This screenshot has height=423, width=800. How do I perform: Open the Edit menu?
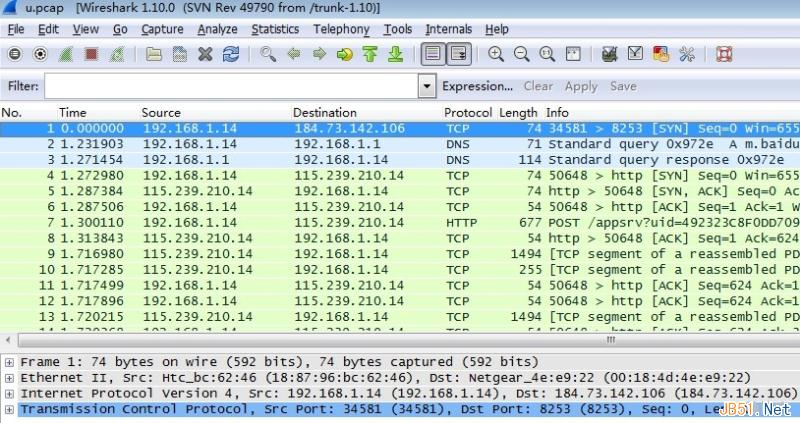pos(48,30)
